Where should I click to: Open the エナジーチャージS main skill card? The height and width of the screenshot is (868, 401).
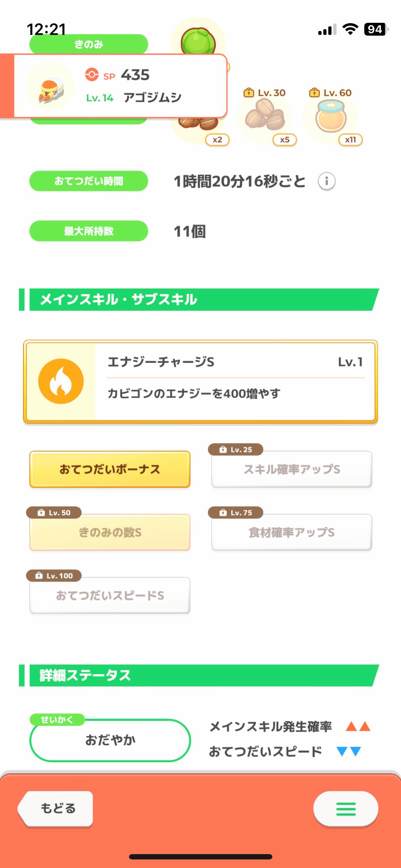[x=235, y=381]
